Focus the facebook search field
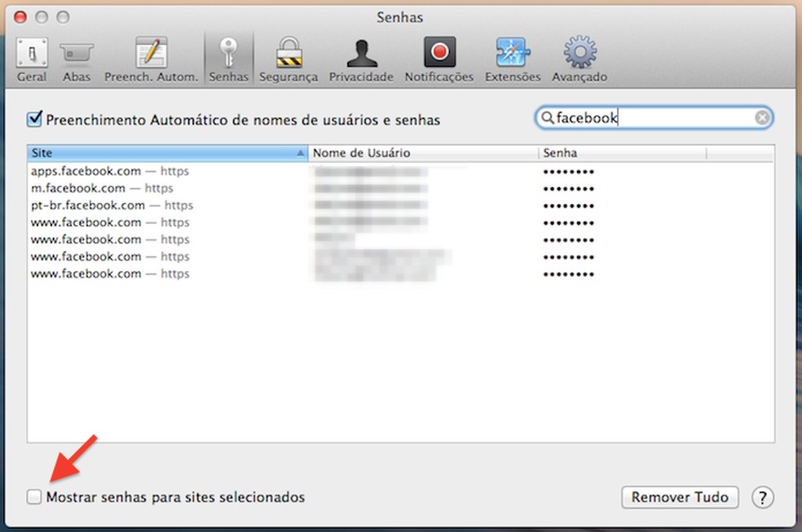The height and width of the screenshot is (532, 802). pos(654,118)
